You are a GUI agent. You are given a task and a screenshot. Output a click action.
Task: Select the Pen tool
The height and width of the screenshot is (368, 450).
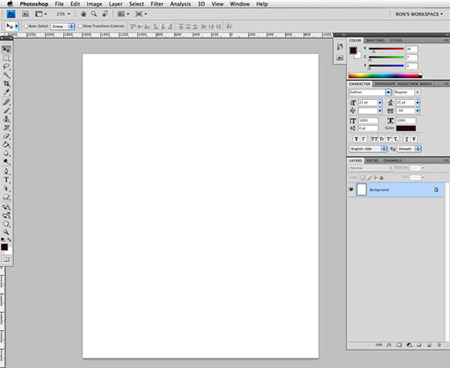[6, 172]
